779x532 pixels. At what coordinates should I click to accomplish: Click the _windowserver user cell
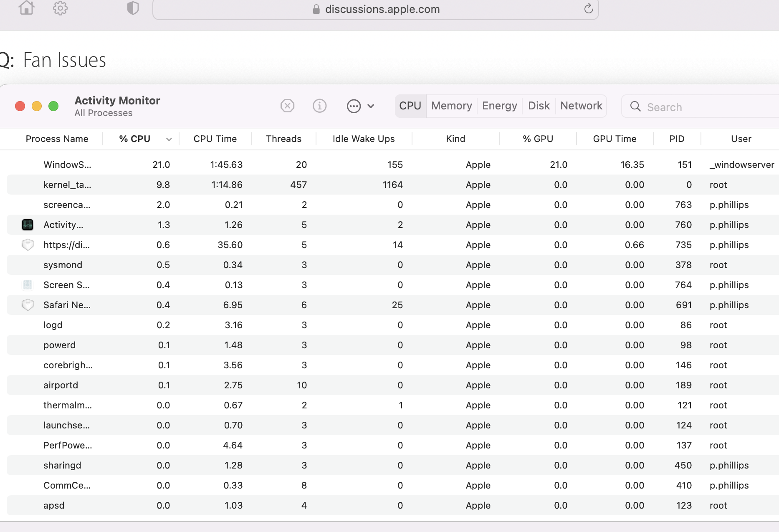tap(742, 165)
